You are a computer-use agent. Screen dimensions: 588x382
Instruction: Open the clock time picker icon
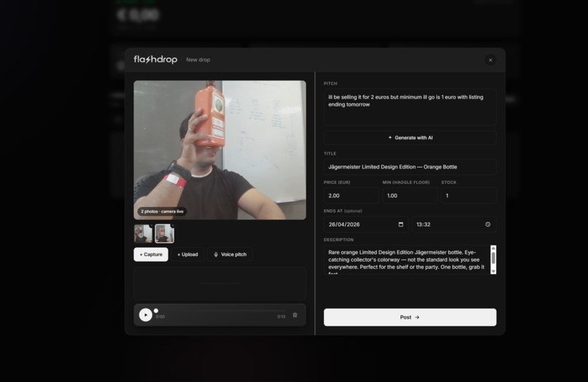pos(487,225)
